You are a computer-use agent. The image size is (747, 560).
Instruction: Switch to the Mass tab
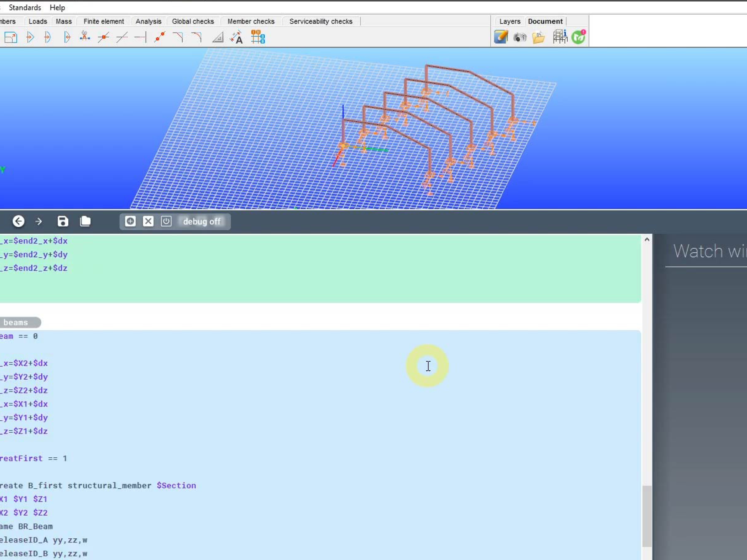[64, 21]
